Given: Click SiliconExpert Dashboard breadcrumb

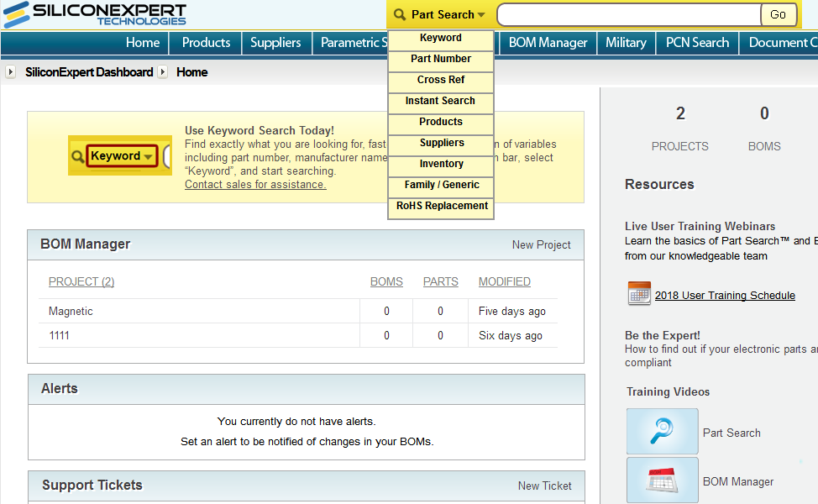Looking at the screenshot, I should point(89,72).
